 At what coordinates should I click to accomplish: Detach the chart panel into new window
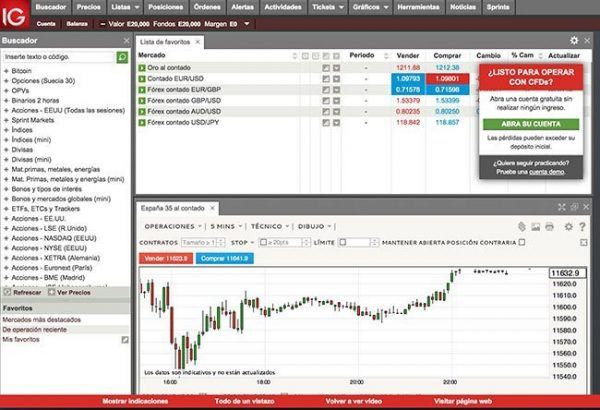(574, 207)
